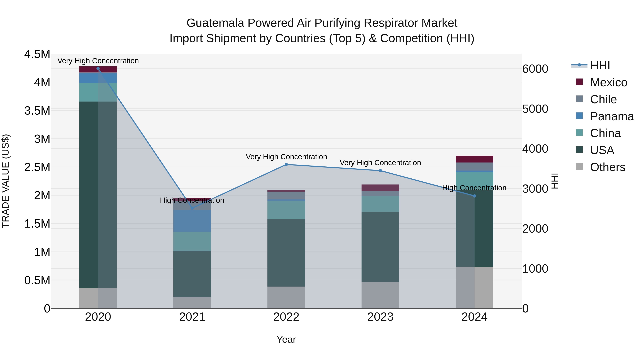Click the Panama blue legend swatch
The width and height of the screenshot is (644, 362).
click(x=579, y=116)
